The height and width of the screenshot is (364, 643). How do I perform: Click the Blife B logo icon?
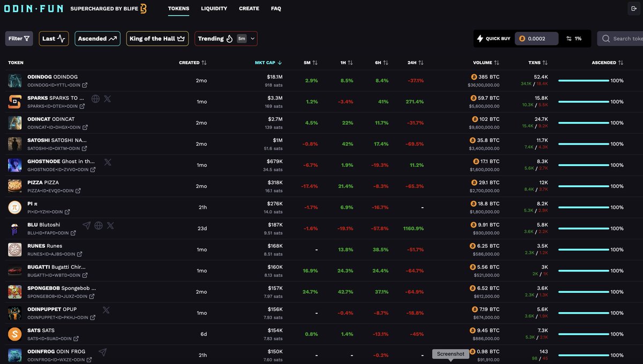(x=144, y=9)
